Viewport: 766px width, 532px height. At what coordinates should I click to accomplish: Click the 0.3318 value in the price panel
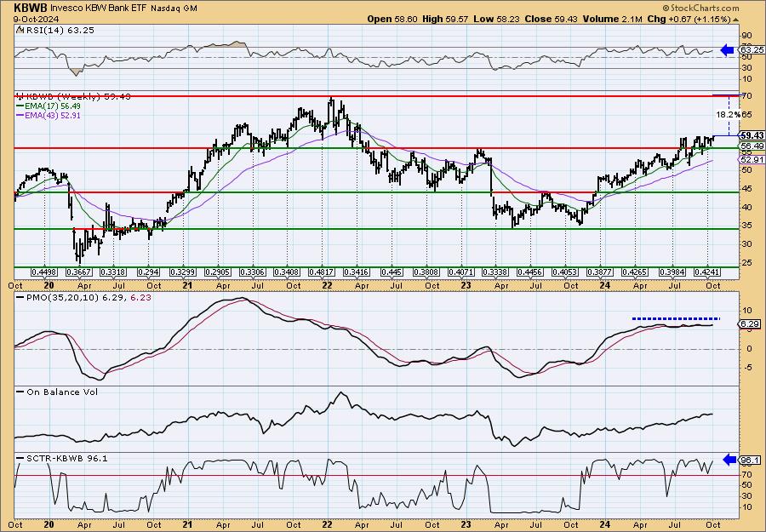(113, 272)
